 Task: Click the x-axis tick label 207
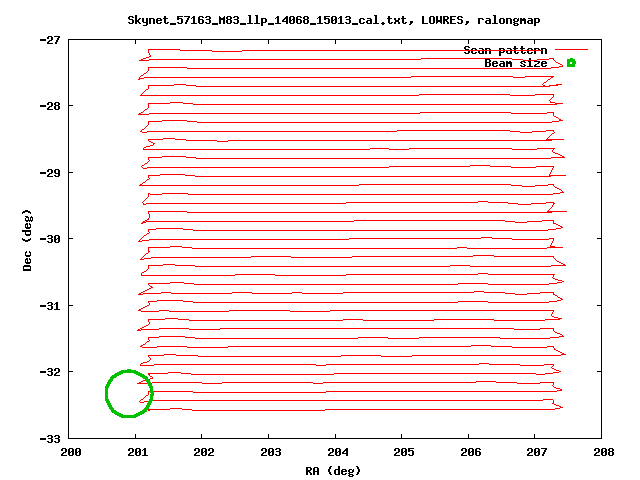537,452
